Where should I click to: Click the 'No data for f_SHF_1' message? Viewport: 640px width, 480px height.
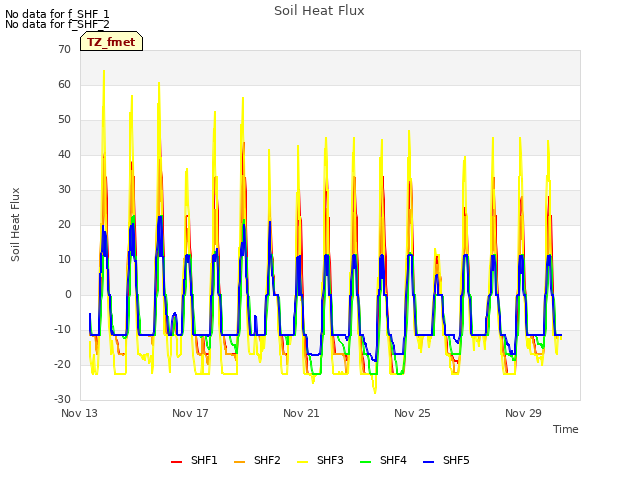pos(57,14)
